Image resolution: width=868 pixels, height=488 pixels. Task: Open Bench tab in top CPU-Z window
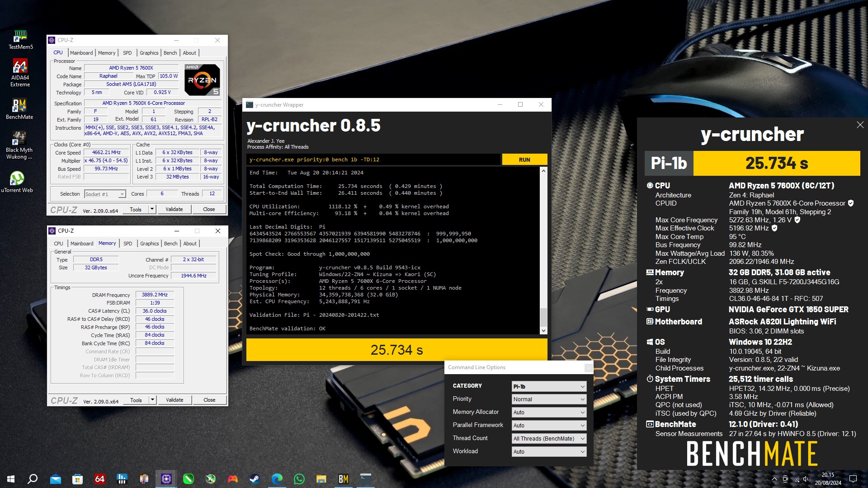[170, 53]
